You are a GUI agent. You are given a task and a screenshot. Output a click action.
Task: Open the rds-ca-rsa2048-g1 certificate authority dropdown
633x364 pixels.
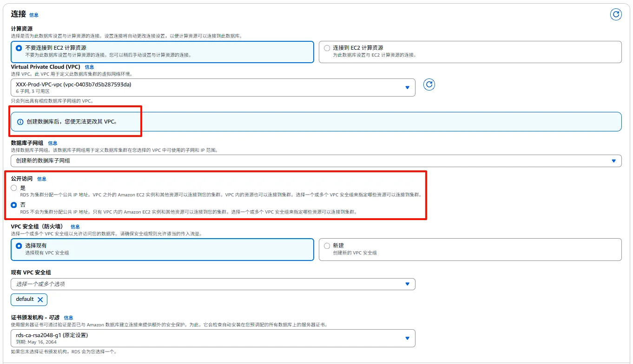pos(213,338)
